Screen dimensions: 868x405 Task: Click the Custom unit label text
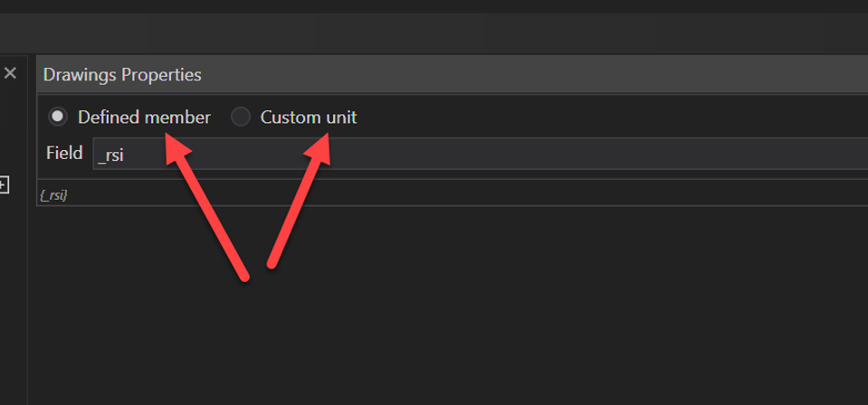tap(309, 117)
